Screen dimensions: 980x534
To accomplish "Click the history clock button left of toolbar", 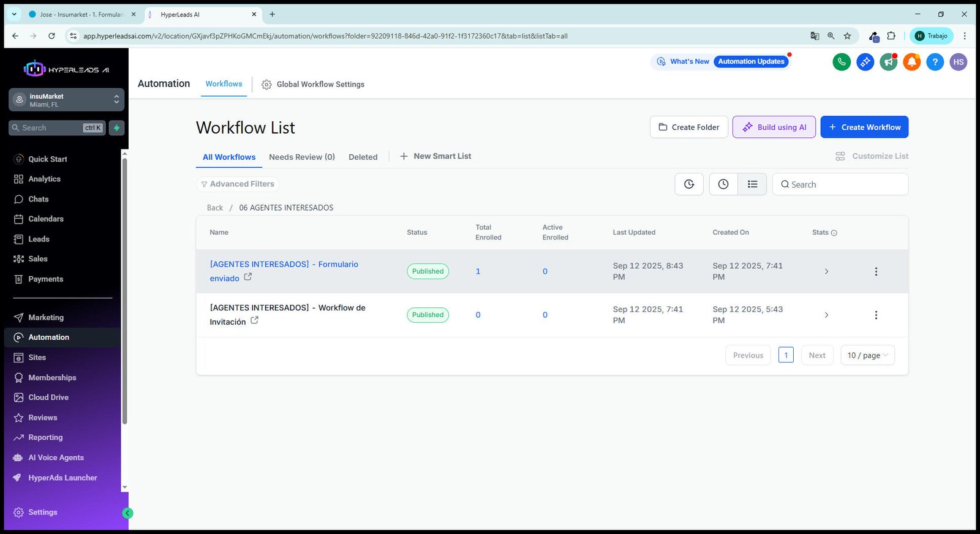I will pos(689,184).
